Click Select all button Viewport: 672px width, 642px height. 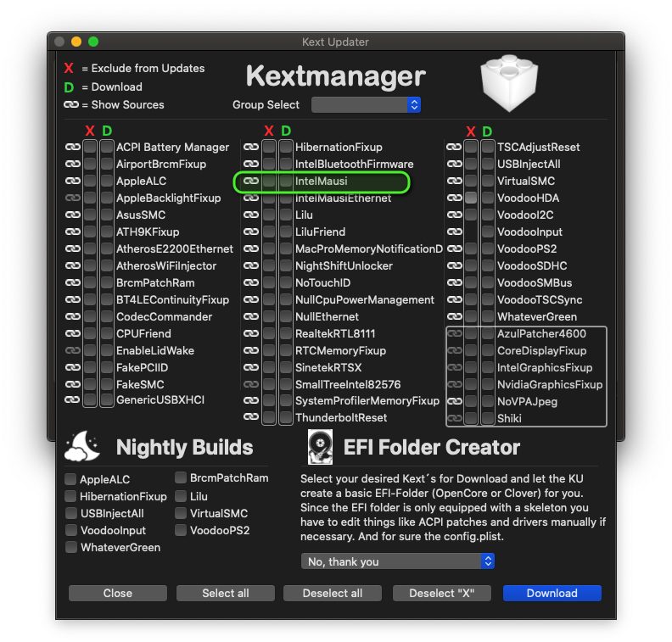pyautogui.click(x=226, y=593)
